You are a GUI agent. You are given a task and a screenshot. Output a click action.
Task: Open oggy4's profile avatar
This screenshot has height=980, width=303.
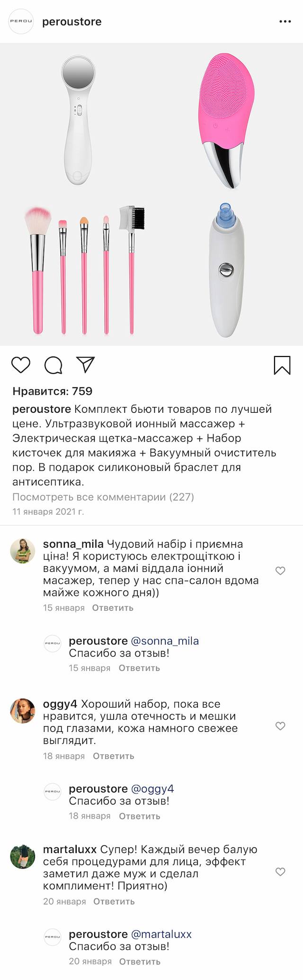[x=23, y=711]
